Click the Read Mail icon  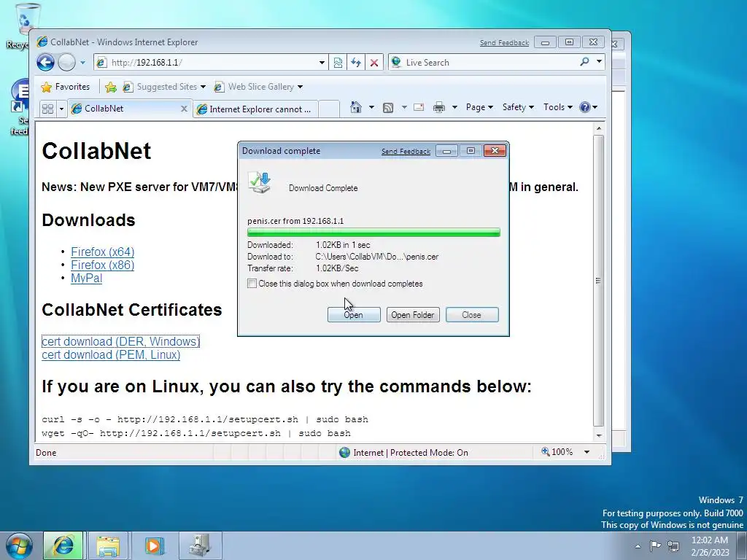pos(419,107)
